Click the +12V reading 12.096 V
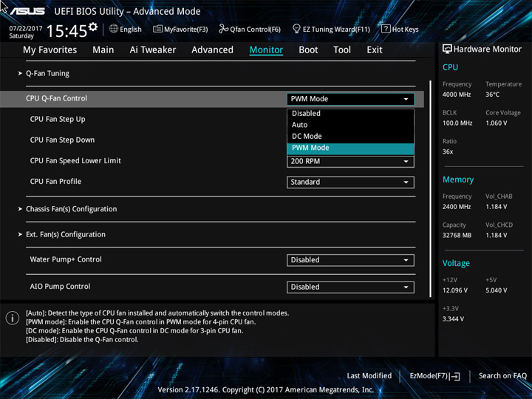 (455, 290)
